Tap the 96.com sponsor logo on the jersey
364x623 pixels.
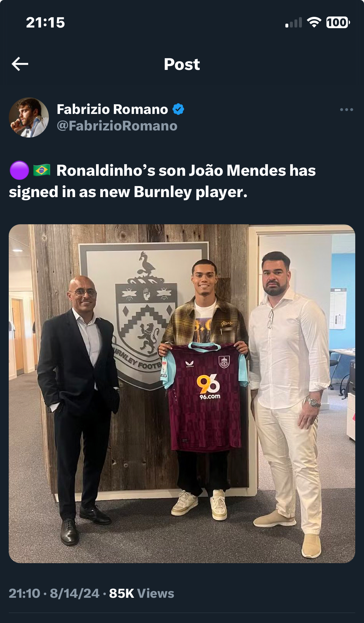209,387
